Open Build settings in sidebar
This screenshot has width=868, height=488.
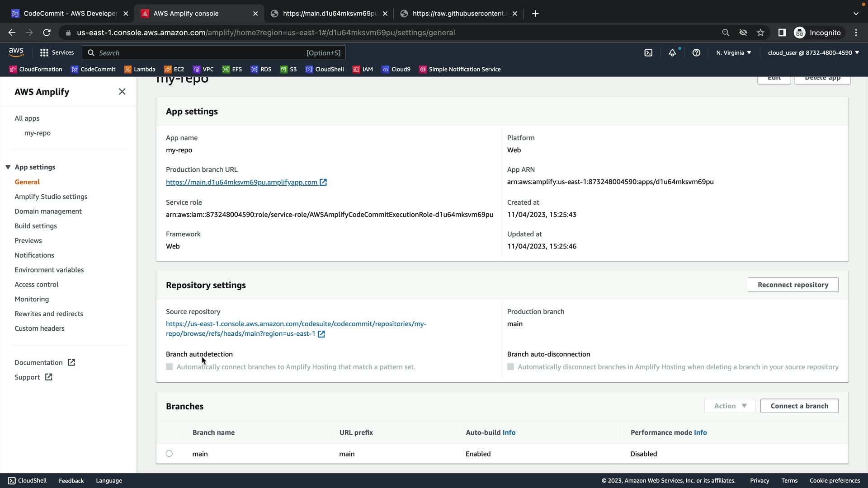[x=36, y=226]
